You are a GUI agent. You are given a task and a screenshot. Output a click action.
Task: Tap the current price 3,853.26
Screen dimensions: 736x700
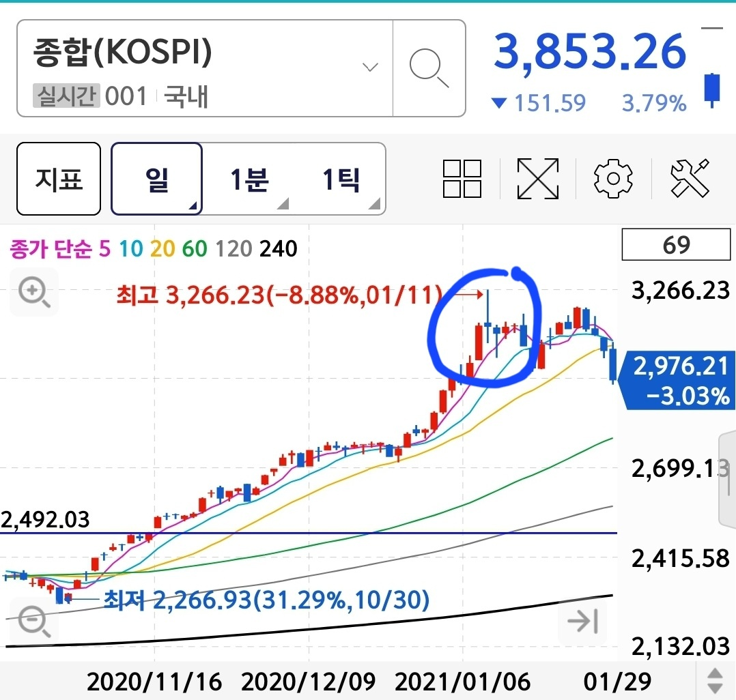(x=590, y=52)
